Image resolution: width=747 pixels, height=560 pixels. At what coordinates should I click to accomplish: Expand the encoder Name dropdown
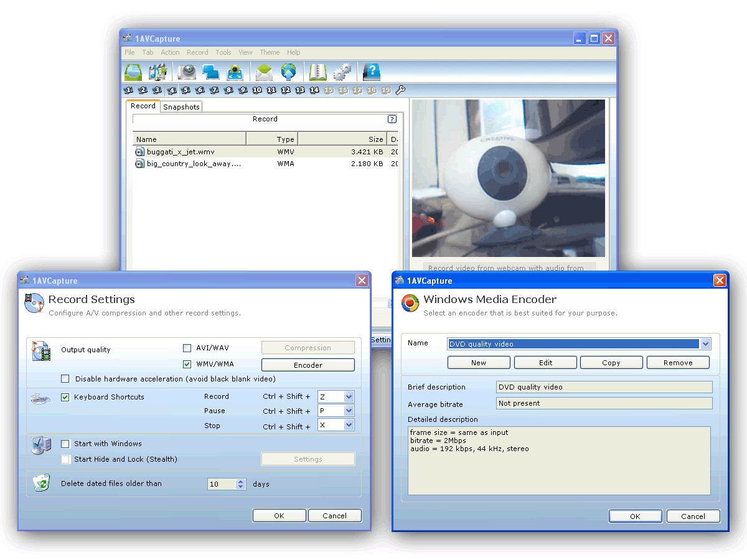click(705, 343)
